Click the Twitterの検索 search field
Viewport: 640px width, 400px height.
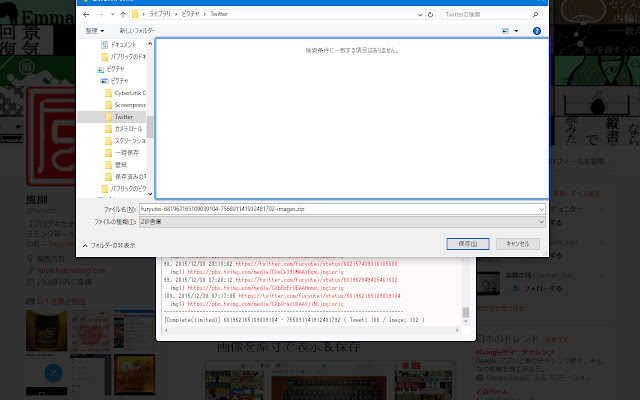[x=490, y=15]
